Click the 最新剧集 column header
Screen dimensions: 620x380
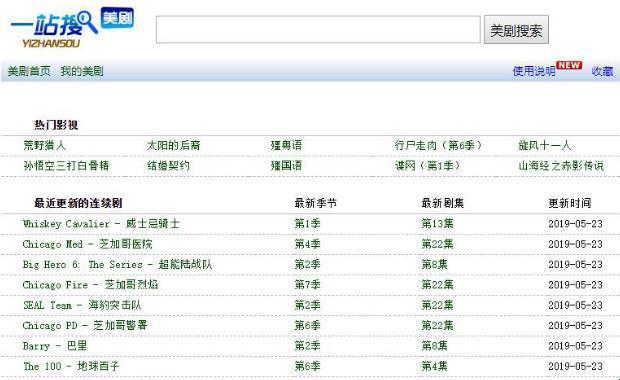click(x=442, y=203)
